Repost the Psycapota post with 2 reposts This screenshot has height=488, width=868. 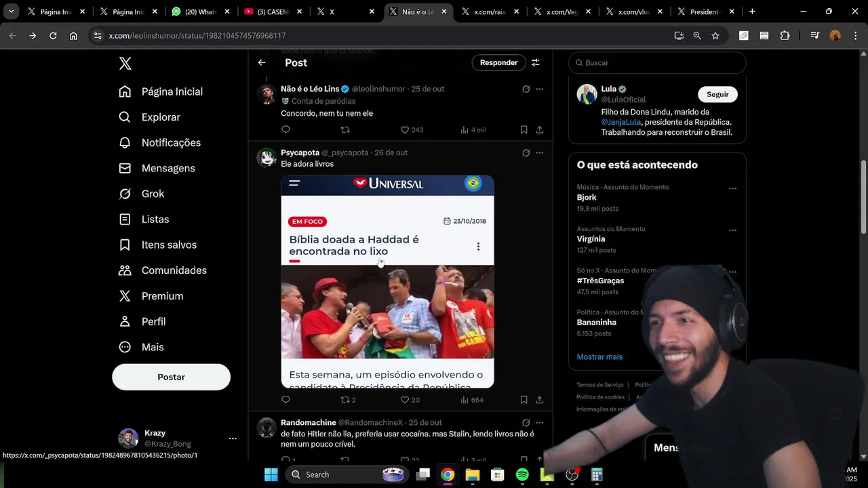pyautogui.click(x=348, y=400)
